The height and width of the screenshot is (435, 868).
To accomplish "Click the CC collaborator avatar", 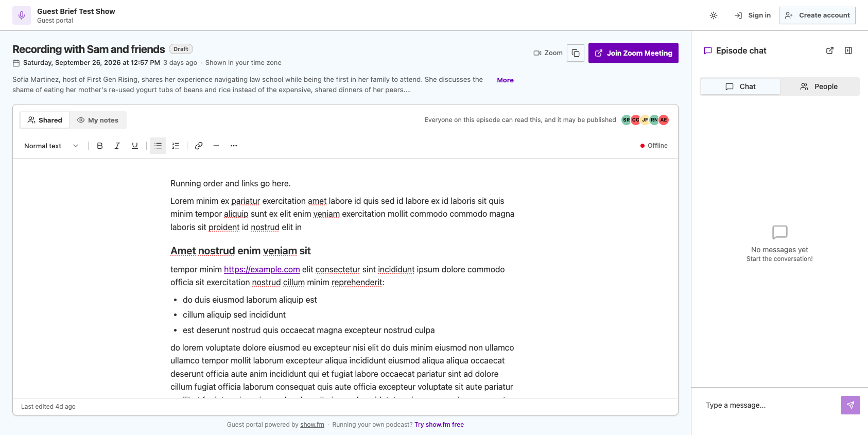I will click(x=636, y=120).
